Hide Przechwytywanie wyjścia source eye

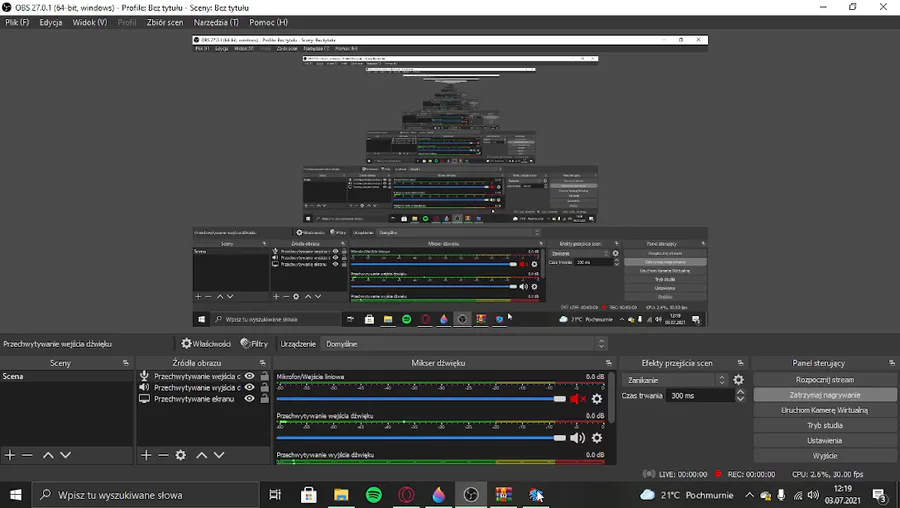tap(249, 387)
